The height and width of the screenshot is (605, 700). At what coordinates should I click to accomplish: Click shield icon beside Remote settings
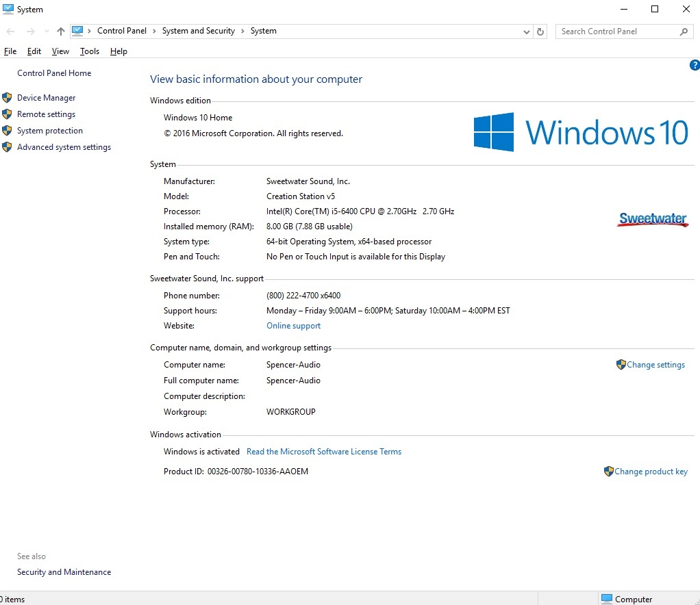pyautogui.click(x=7, y=114)
